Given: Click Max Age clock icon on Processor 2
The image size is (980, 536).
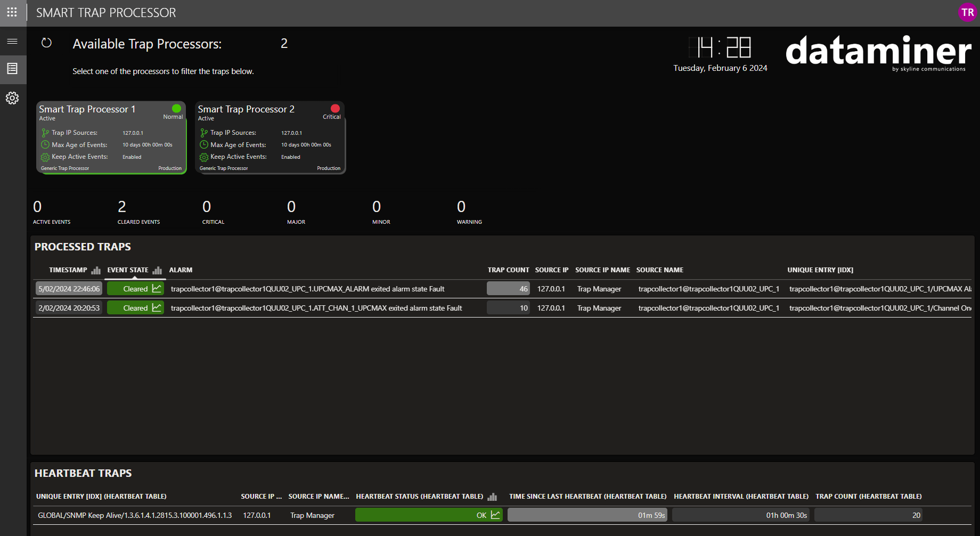Looking at the screenshot, I should pyautogui.click(x=204, y=144).
